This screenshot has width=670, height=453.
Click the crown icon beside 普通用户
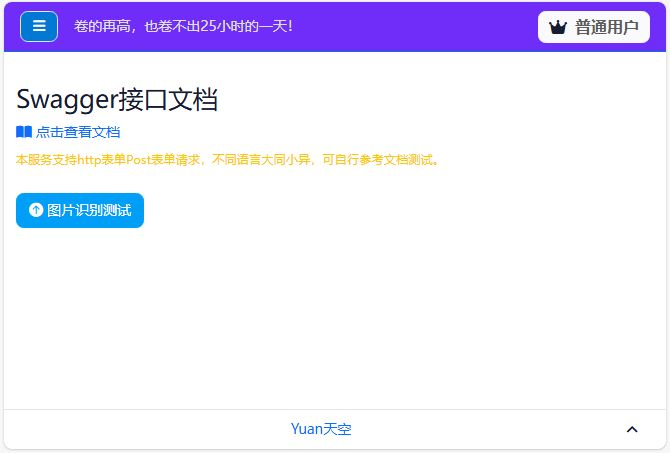click(x=558, y=27)
